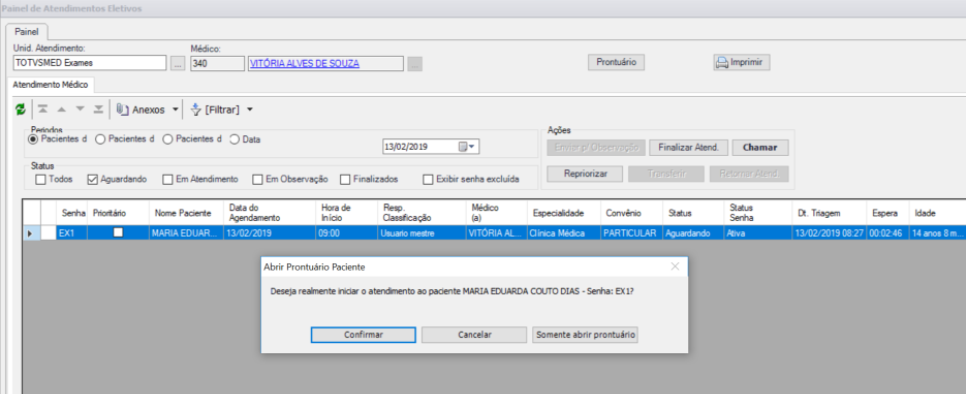Click the [Filtrar] filter button
The image size is (966, 394).
[215, 110]
